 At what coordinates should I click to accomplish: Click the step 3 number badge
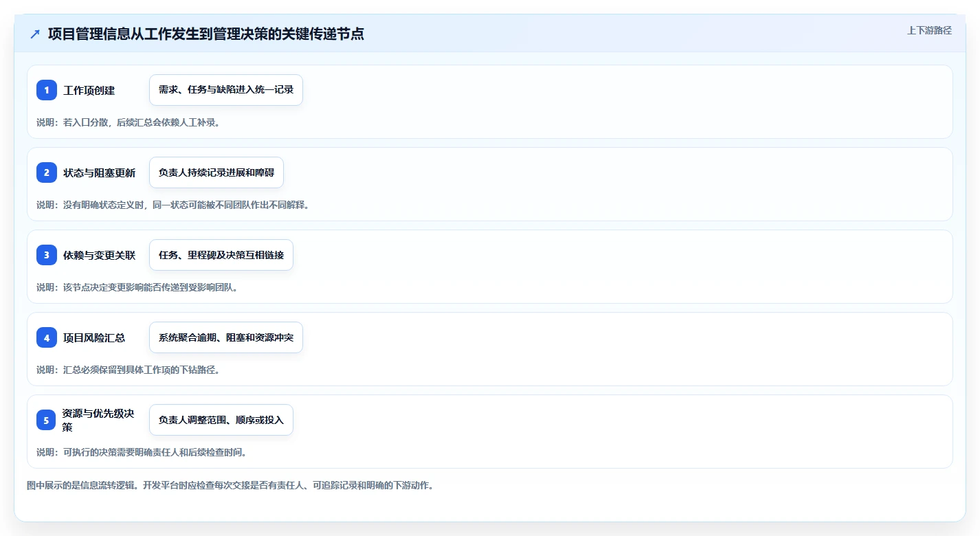47,255
